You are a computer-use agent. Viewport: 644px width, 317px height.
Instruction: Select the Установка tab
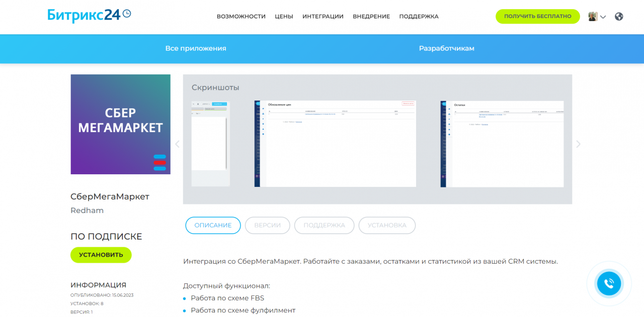[386, 226]
